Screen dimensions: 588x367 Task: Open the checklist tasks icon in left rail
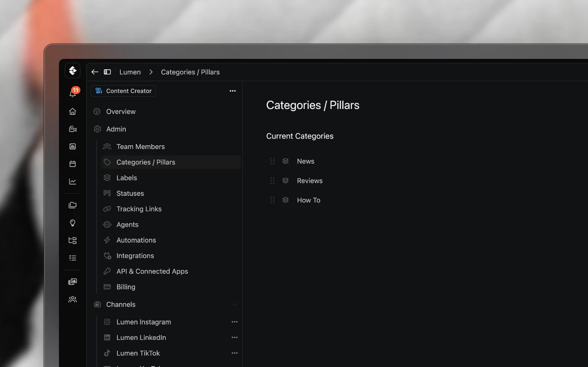pyautogui.click(x=73, y=258)
